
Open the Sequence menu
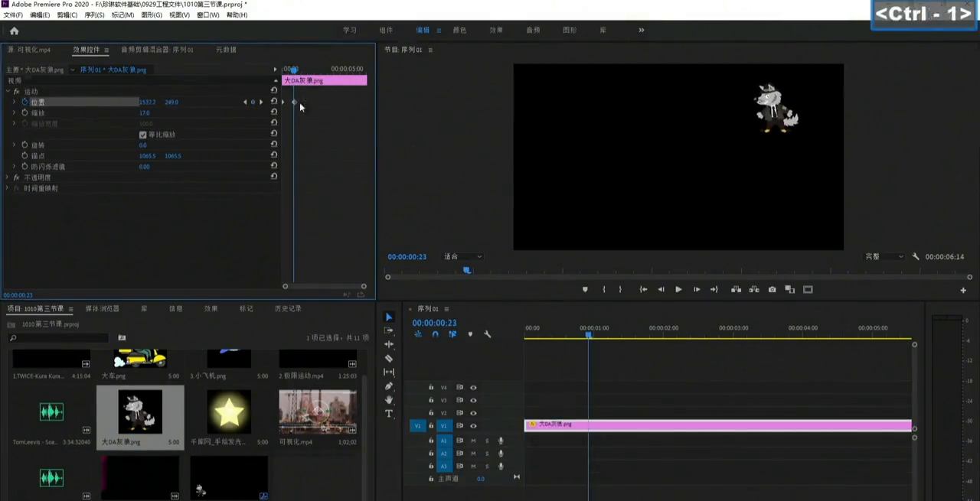coord(94,15)
